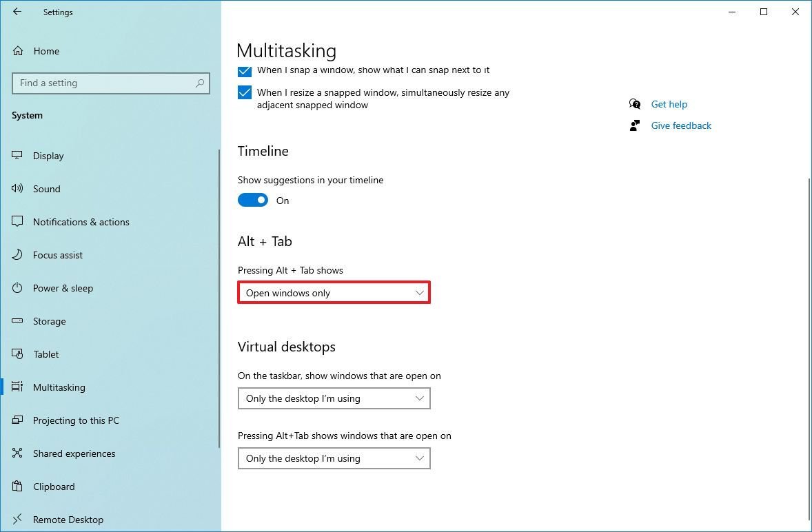Minimize the Settings window
The height and width of the screenshot is (532, 812).
pyautogui.click(x=732, y=12)
